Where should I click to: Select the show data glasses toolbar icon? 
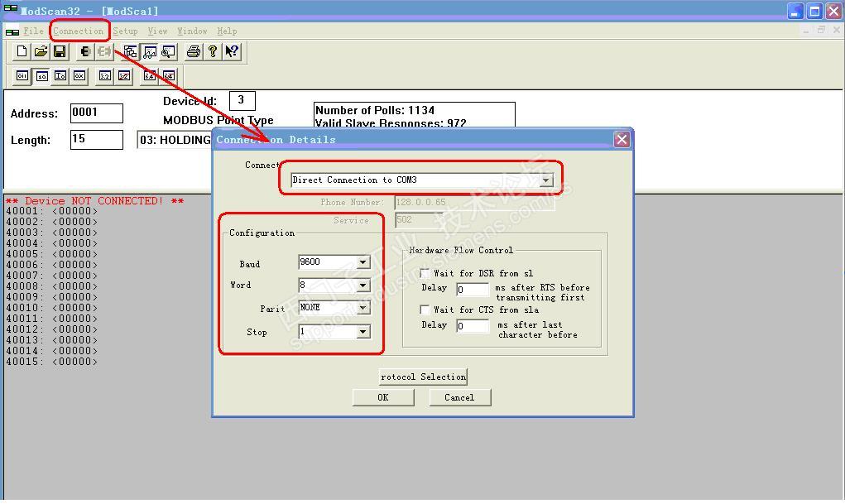(150, 52)
